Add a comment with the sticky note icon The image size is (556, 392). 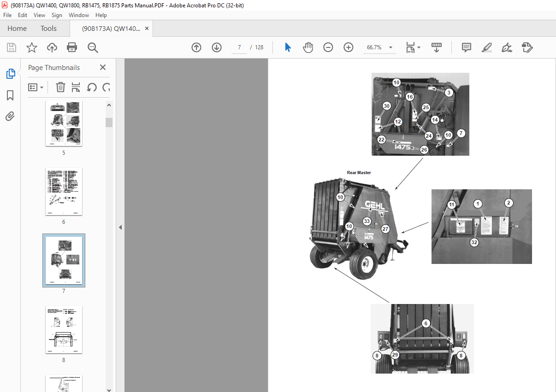tap(467, 47)
